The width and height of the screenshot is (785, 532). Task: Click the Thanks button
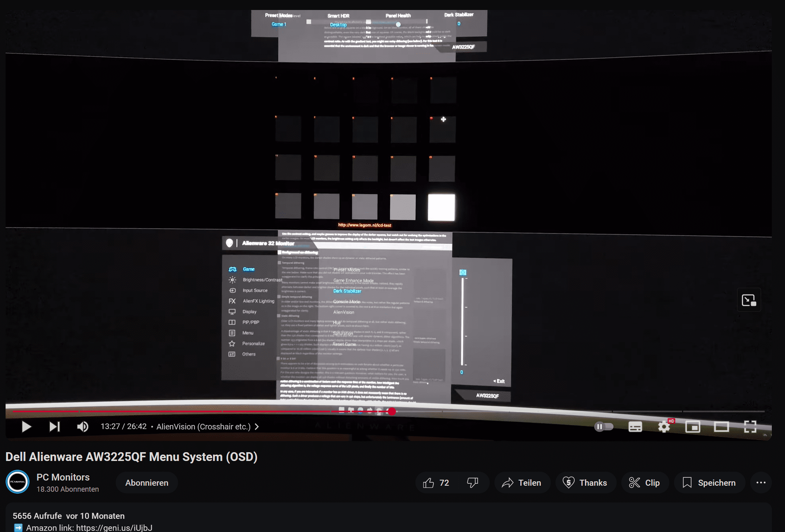[585, 483]
